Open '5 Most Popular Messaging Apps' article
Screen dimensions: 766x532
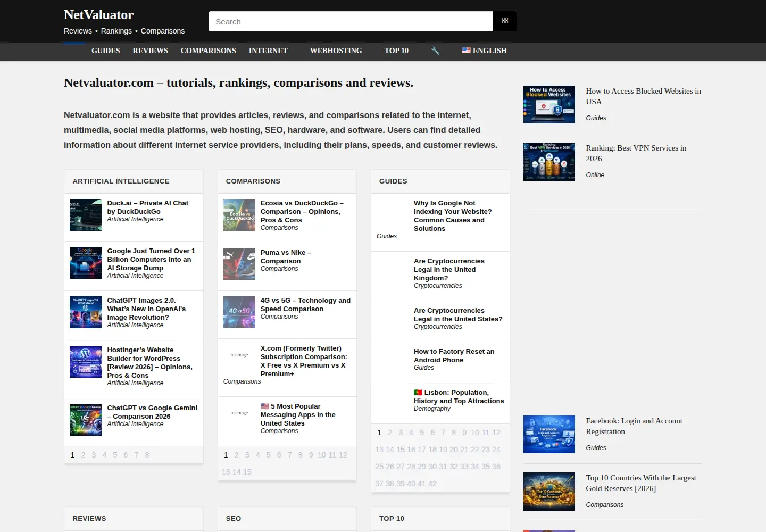(298, 414)
